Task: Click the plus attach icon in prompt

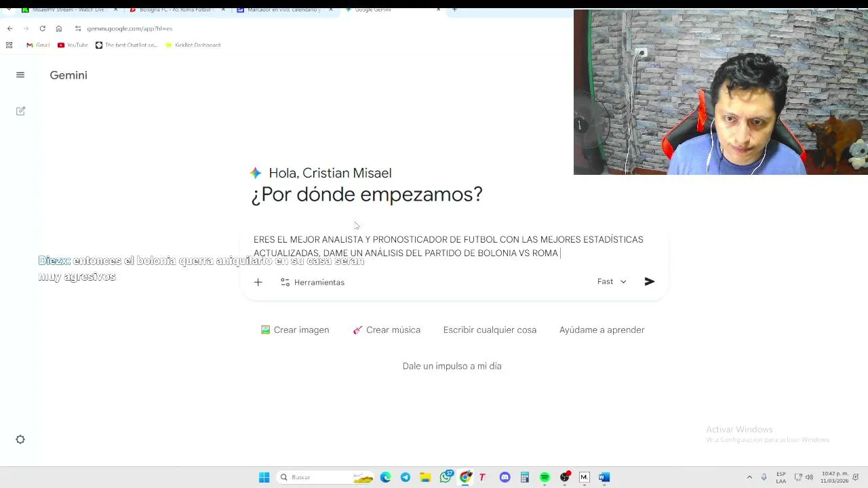Action: (258, 282)
